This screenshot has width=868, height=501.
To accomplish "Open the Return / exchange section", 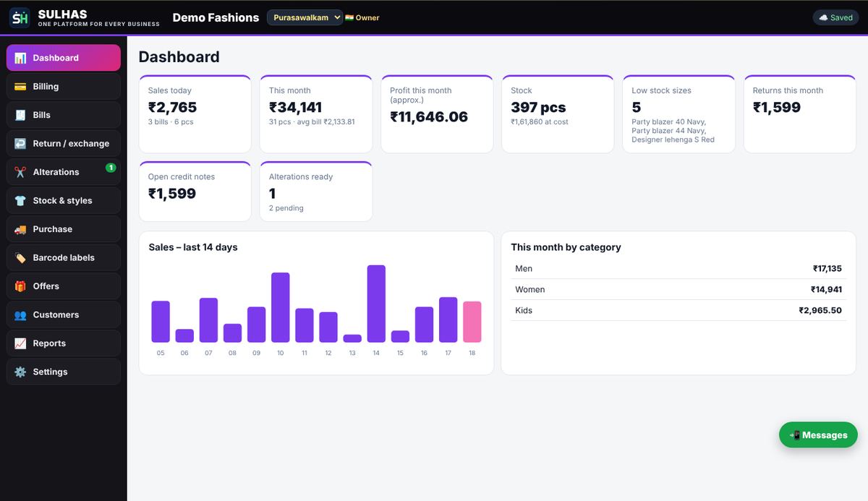I will coord(64,143).
